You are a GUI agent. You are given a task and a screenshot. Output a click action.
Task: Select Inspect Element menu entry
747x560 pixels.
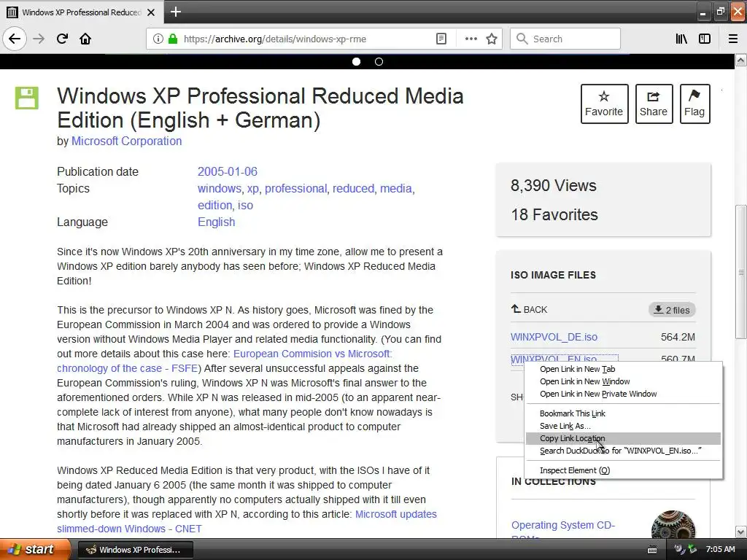[x=623, y=470]
